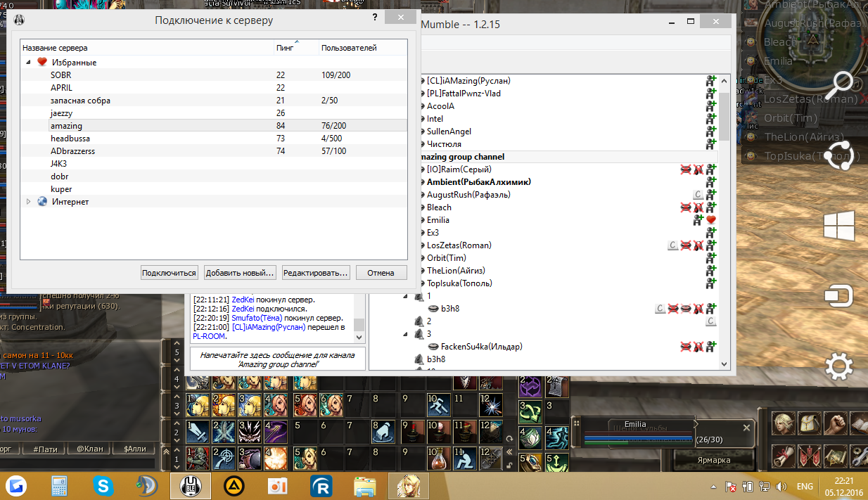
Task: Click the Mumble chat message input field
Action: pyautogui.click(x=277, y=359)
